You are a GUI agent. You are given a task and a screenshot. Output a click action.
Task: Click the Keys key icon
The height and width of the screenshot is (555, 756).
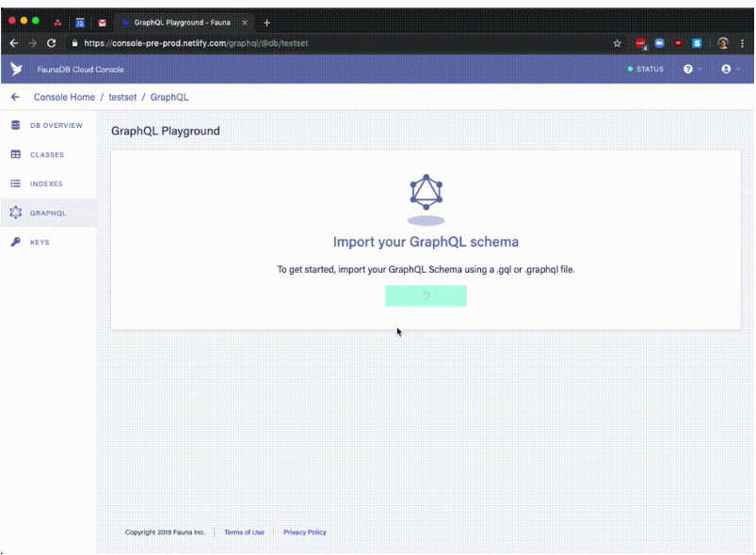coord(15,242)
